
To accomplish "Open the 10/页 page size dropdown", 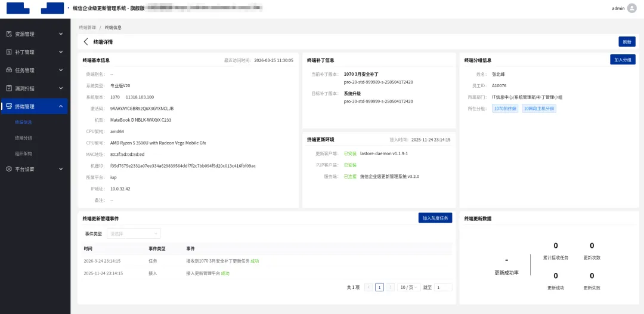I will 409,287.
